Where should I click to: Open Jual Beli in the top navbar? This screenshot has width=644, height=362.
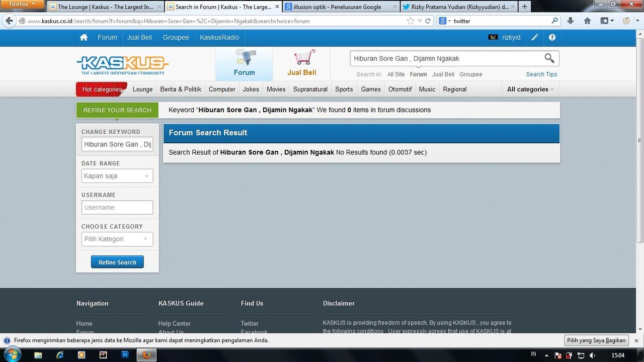[x=140, y=37]
